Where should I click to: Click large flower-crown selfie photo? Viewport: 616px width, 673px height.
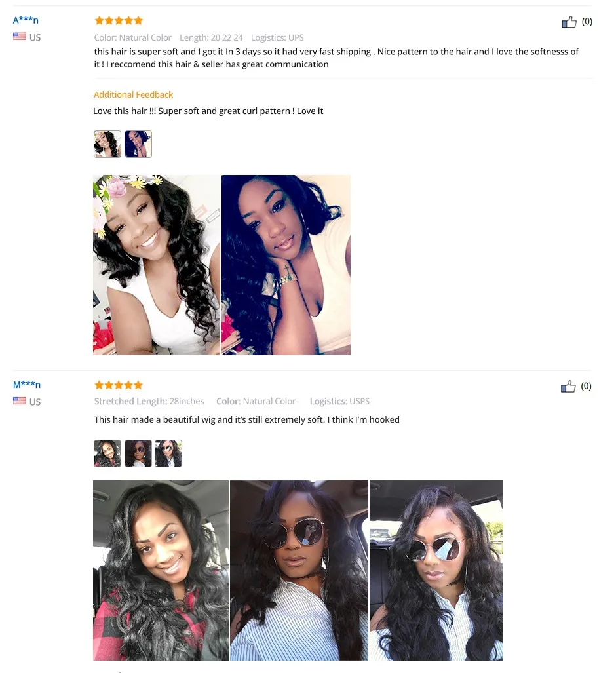(157, 265)
